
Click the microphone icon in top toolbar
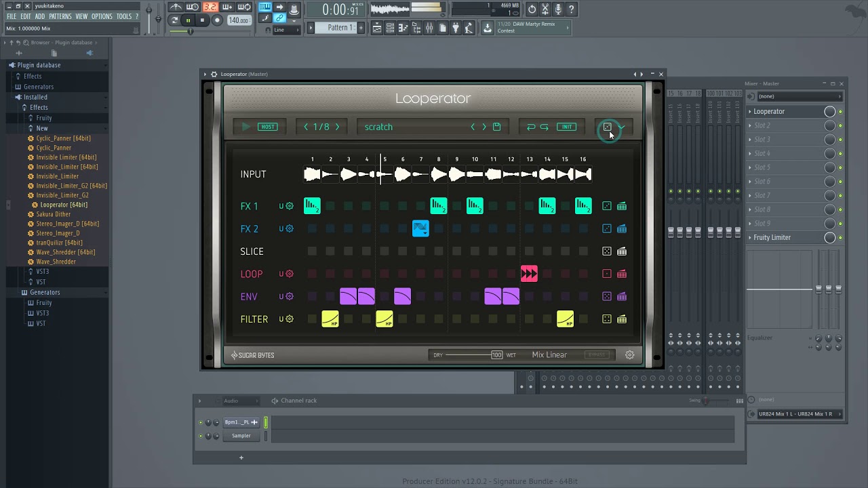[558, 9]
